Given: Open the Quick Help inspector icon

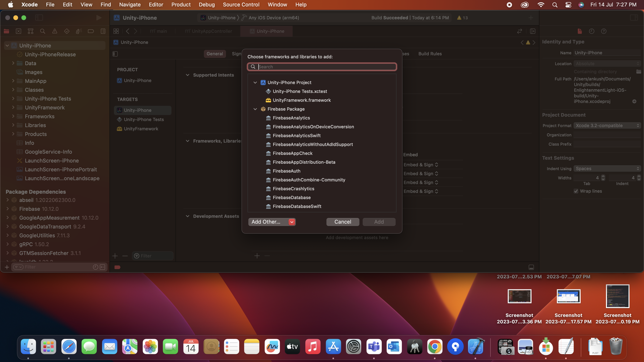Looking at the screenshot, I should click(x=604, y=31).
